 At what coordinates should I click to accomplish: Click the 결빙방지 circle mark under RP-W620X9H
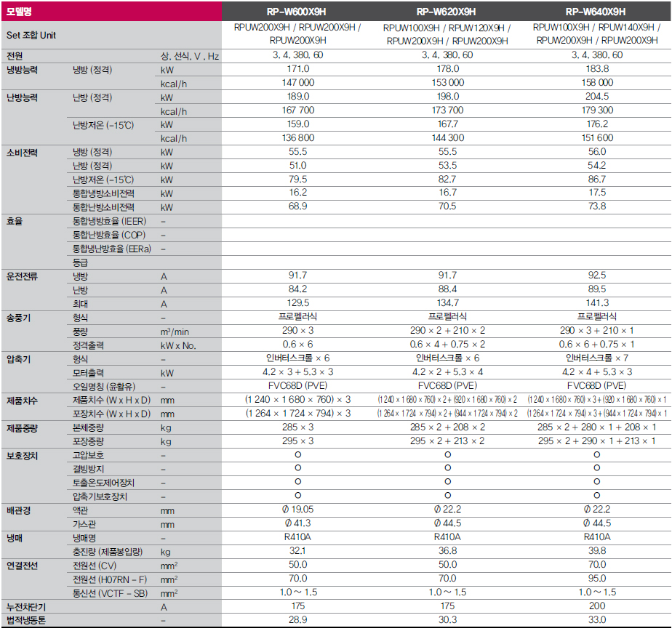447,469
